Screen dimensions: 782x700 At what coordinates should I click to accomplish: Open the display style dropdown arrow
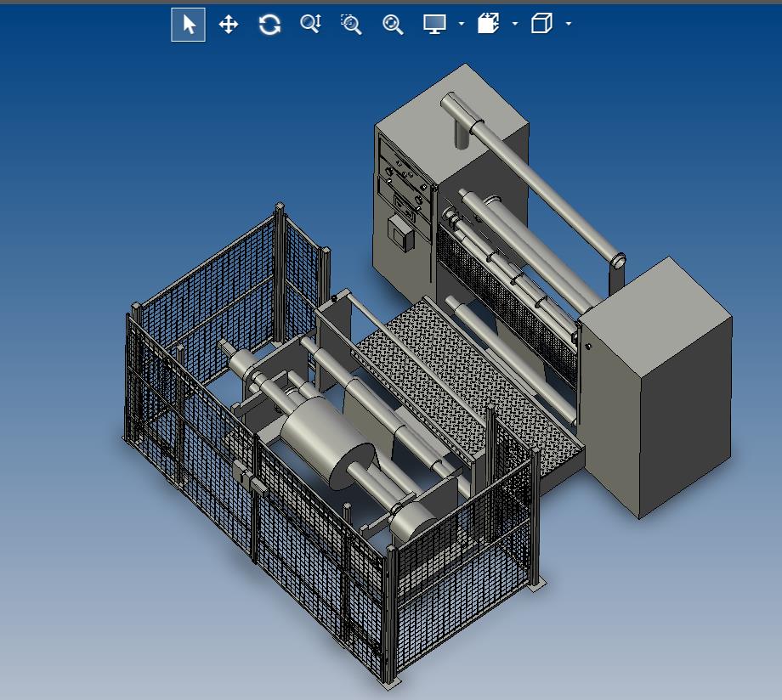(x=462, y=24)
